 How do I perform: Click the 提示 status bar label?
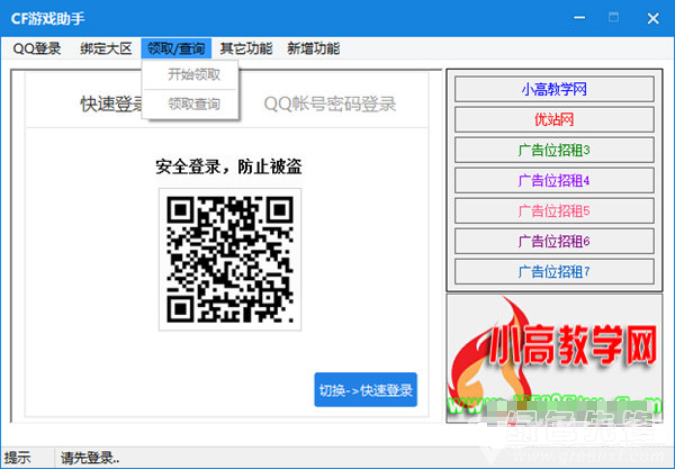(x=18, y=458)
